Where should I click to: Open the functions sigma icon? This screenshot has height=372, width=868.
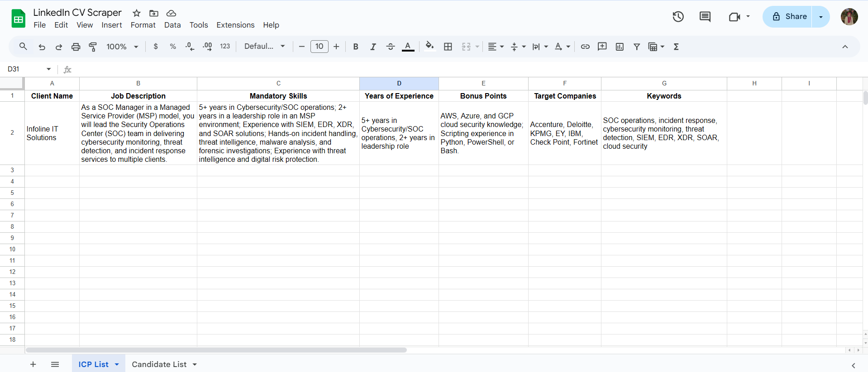pos(676,47)
